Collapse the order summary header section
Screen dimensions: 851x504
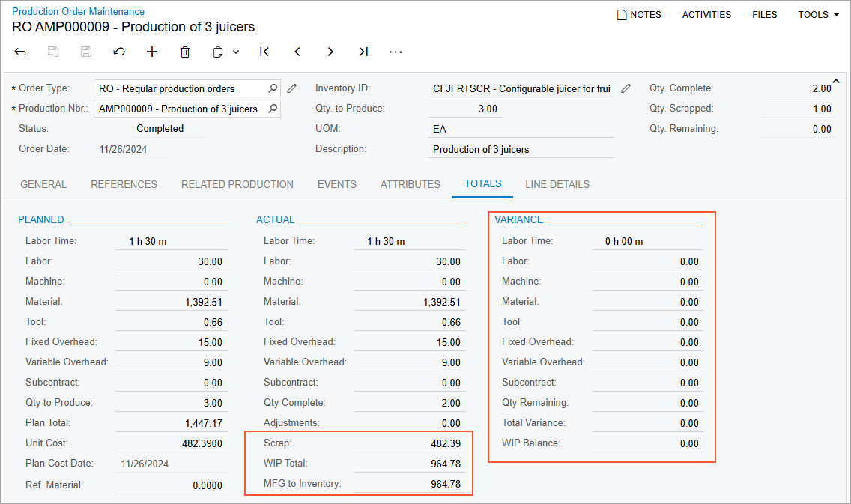[836, 81]
